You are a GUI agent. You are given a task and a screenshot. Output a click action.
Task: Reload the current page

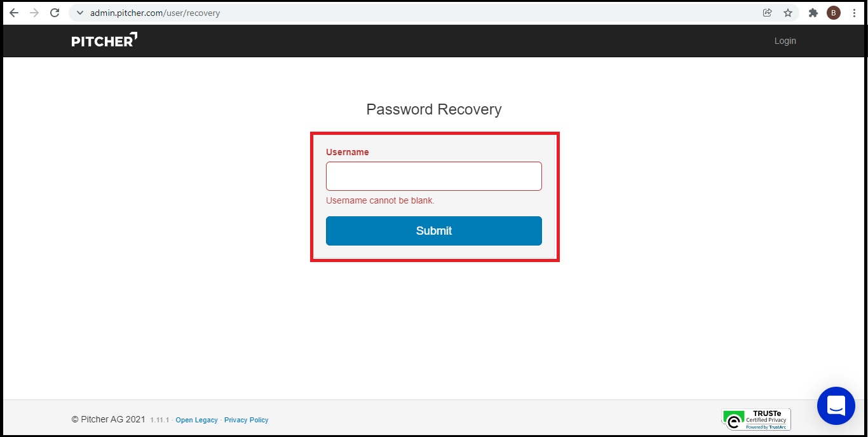(55, 13)
